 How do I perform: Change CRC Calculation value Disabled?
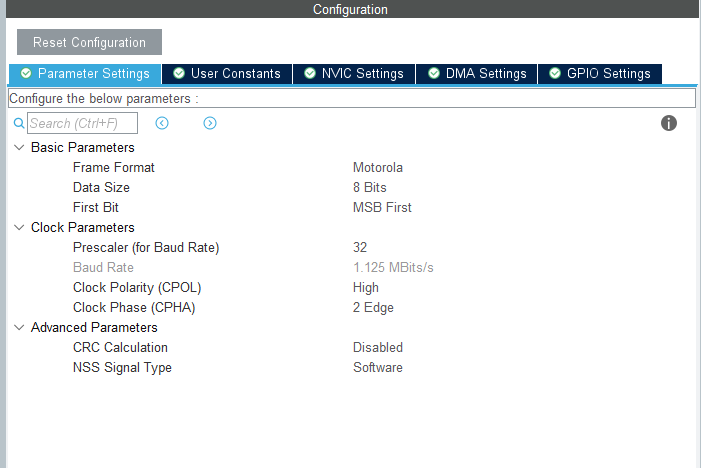[x=378, y=347]
